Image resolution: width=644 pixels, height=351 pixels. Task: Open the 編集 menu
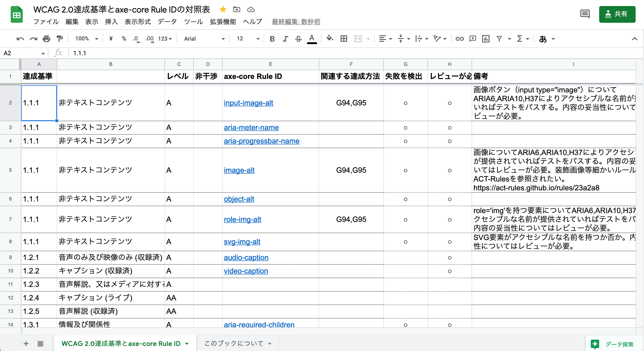(x=72, y=22)
